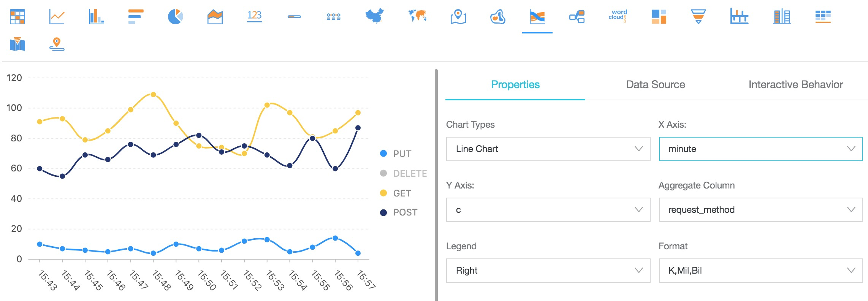Open the Chart Types dropdown

click(x=548, y=149)
